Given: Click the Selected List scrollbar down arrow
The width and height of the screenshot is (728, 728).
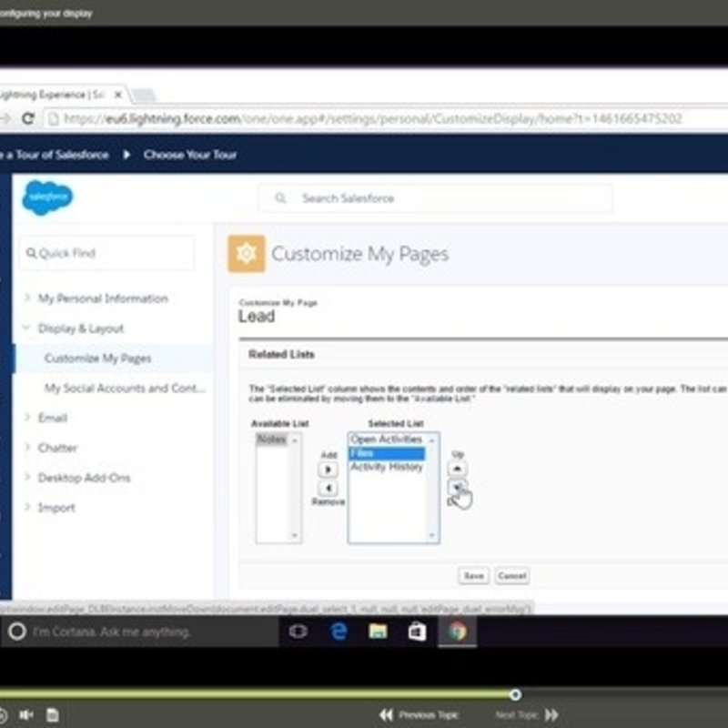Looking at the screenshot, I should [431, 536].
